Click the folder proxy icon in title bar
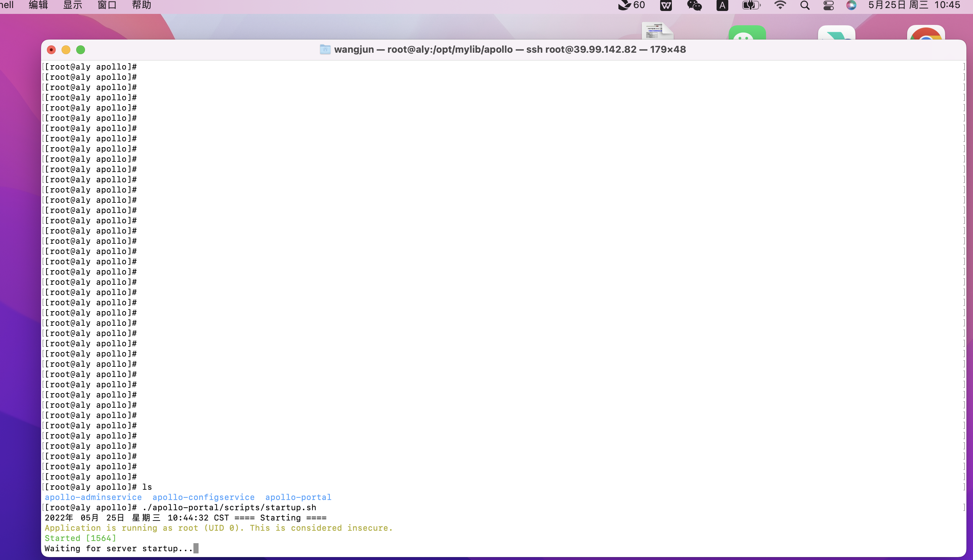This screenshot has width=973, height=560. pyautogui.click(x=325, y=50)
